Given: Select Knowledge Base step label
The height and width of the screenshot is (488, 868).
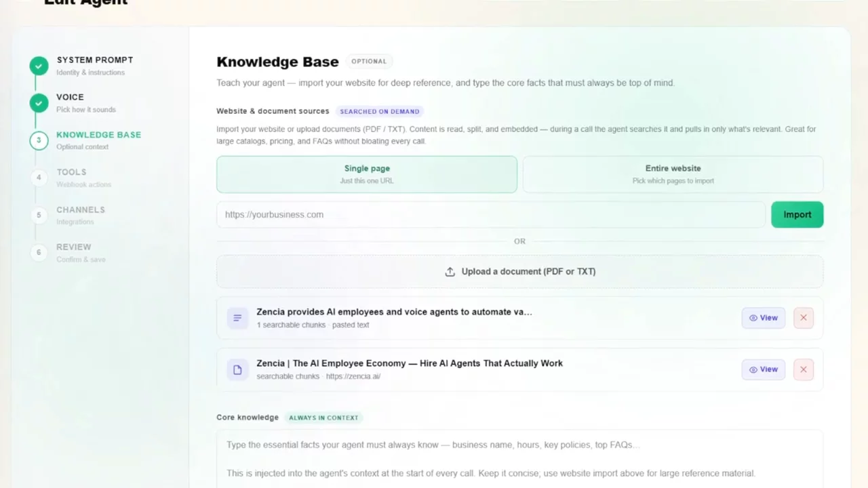Looking at the screenshot, I should click(99, 134).
